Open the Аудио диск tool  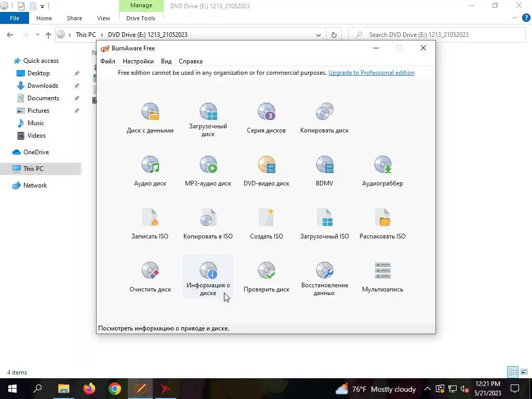click(x=150, y=171)
